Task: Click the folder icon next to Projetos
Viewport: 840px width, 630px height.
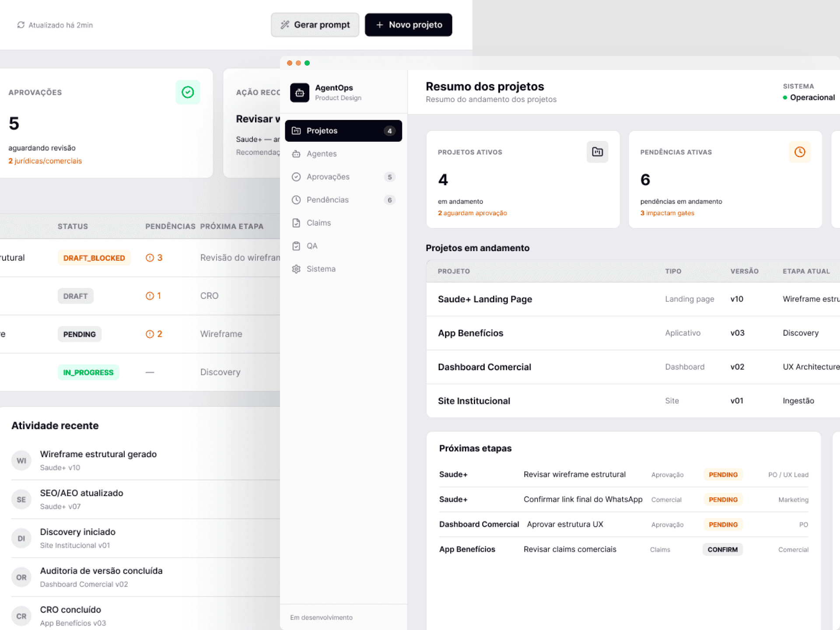Action: (x=296, y=131)
